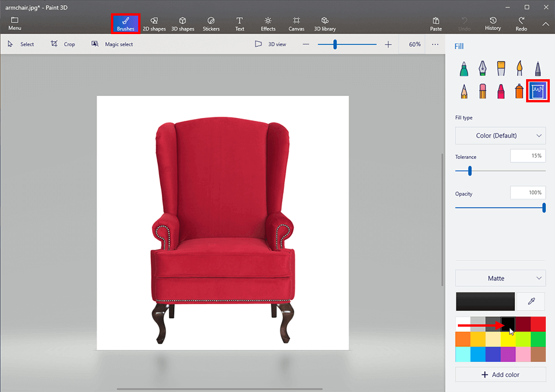Open the 3D shapes tab

pos(183,24)
